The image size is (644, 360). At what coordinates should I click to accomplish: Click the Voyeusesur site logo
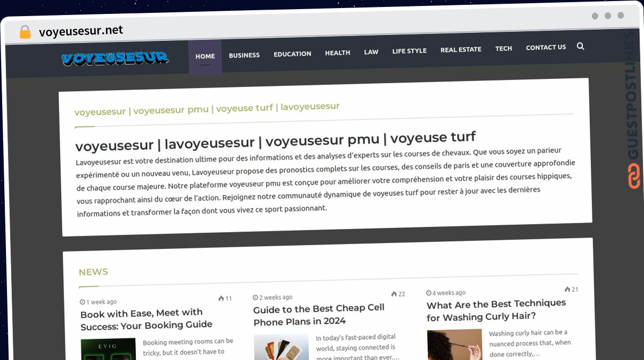pos(115,58)
